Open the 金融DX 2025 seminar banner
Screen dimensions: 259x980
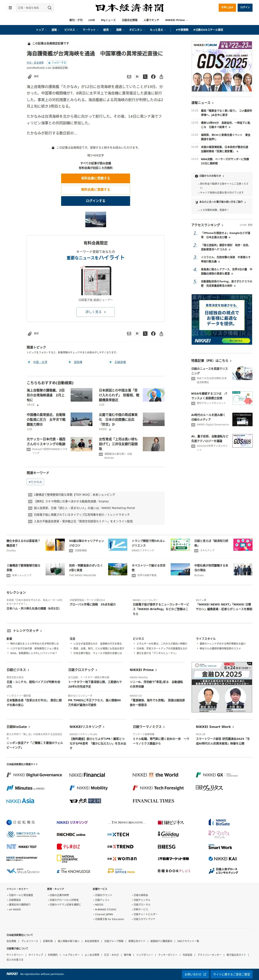point(222,687)
